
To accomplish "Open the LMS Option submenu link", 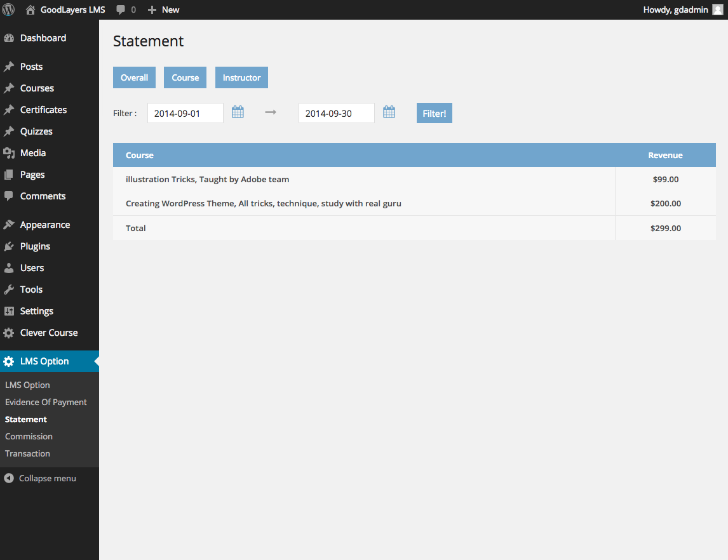I will click(x=27, y=385).
